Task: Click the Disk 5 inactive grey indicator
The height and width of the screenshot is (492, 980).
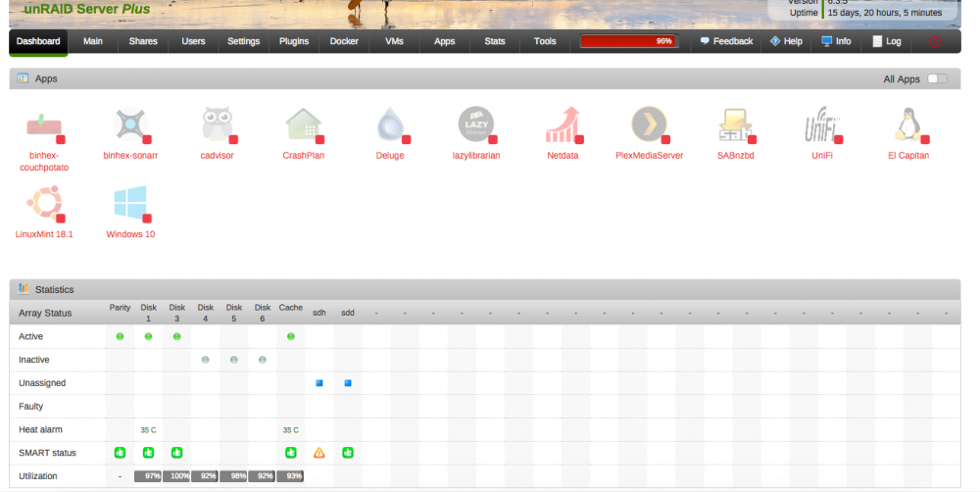Action: [234, 360]
